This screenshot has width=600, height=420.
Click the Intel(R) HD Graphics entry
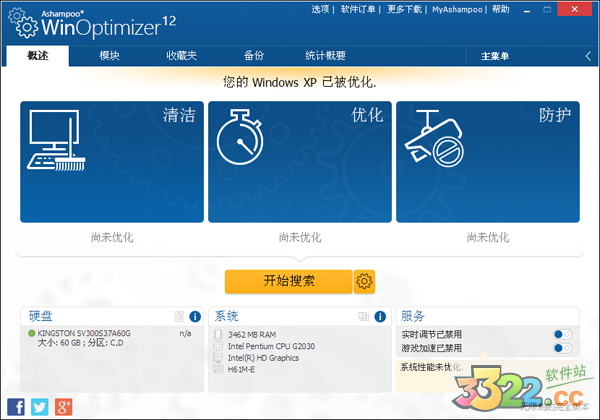(x=263, y=358)
